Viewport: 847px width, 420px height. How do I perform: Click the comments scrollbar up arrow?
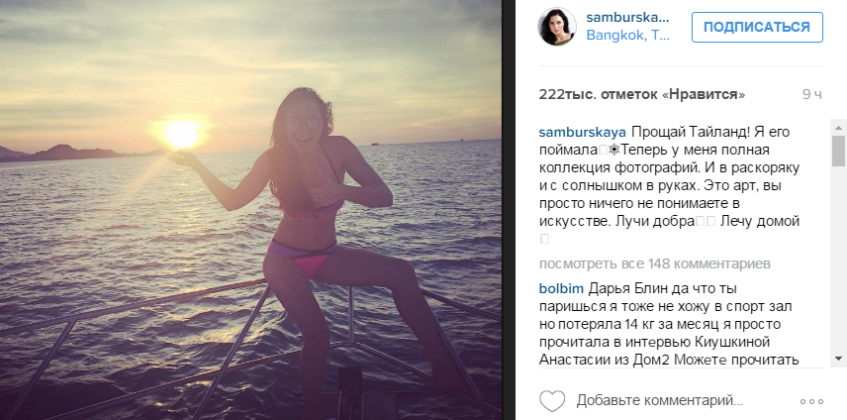838,128
